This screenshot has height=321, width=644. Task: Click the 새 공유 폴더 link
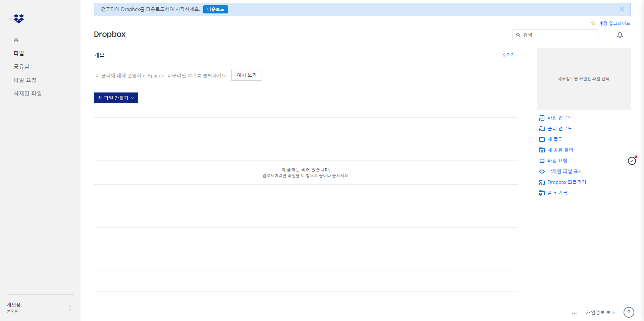pos(560,150)
